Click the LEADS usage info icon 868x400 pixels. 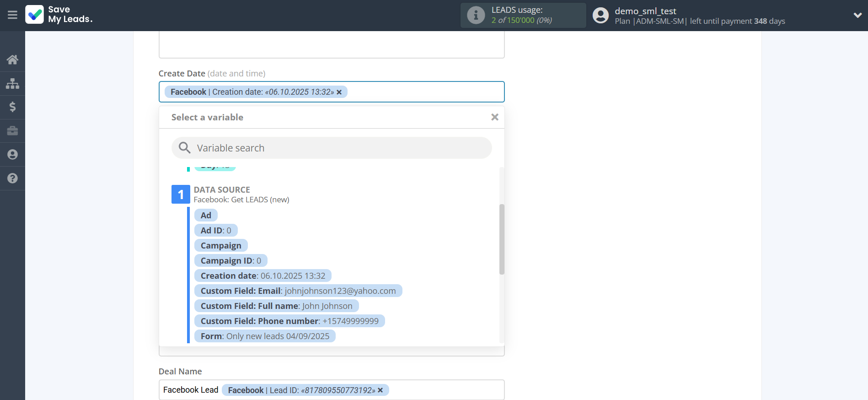point(476,15)
